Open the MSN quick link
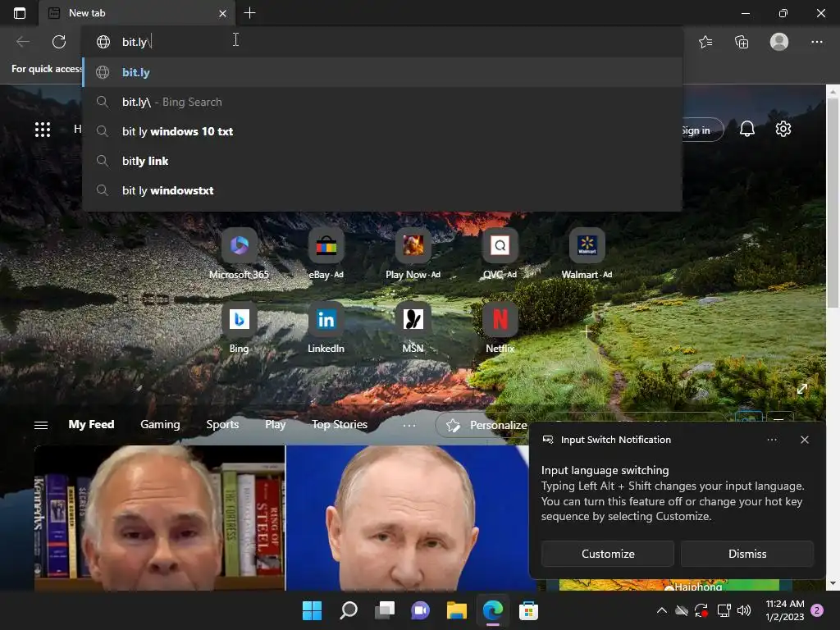The image size is (840, 630). click(x=413, y=328)
